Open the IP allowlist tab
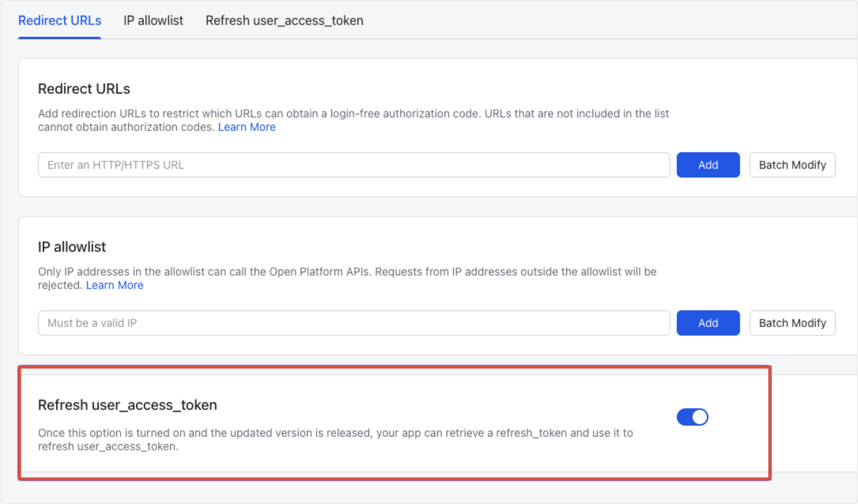The height and width of the screenshot is (504, 858). coord(153,20)
